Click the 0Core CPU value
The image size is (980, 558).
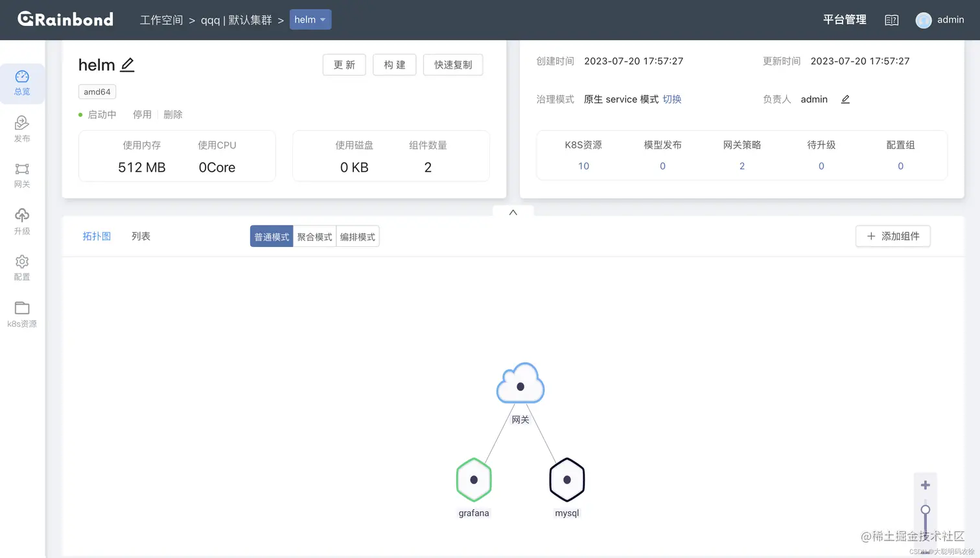click(217, 167)
